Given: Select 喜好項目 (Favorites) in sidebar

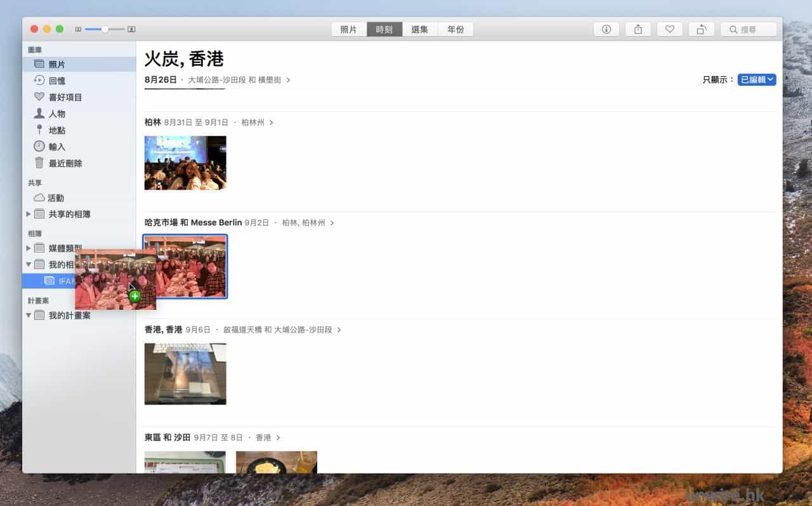Looking at the screenshot, I should pyautogui.click(x=65, y=97).
